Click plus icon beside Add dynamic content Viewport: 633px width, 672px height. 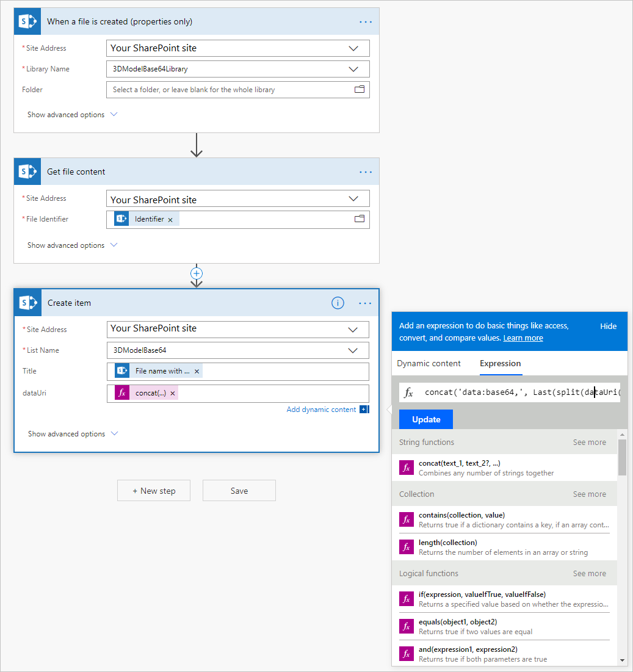click(x=364, y=410)
